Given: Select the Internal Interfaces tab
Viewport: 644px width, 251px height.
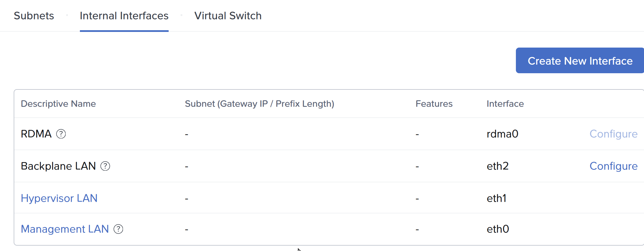Looking at the screenshot, I should [x=124, y=16].
